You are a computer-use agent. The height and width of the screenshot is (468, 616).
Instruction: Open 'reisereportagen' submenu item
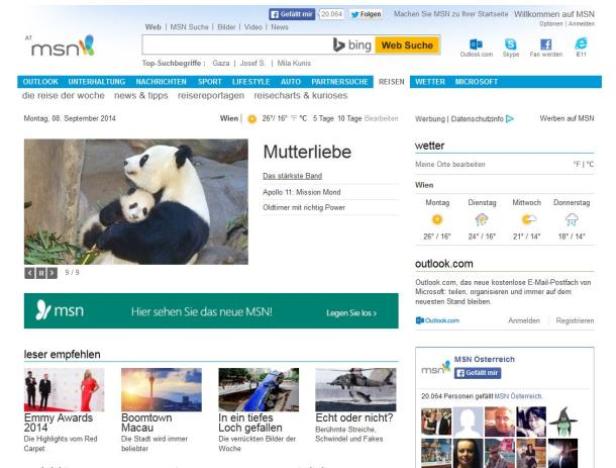211,95
